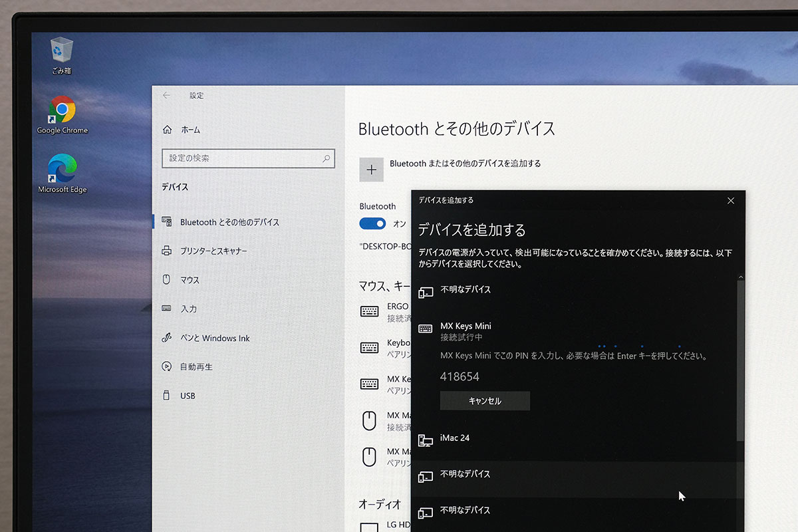Click the PIN code 418654

[x=460, y=376]
